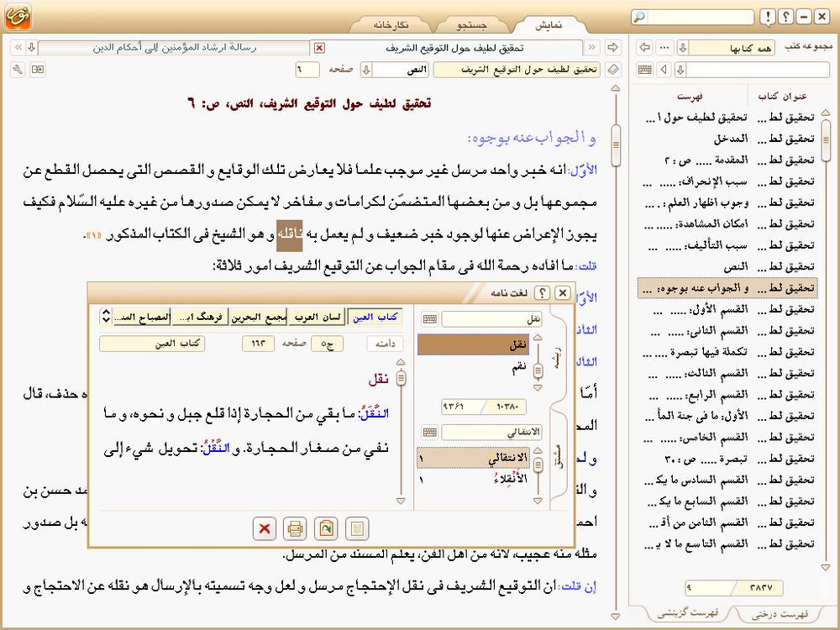Click the ellipsis button beside همه کتابها
This screenshot has width=840, height=630.
664,48
